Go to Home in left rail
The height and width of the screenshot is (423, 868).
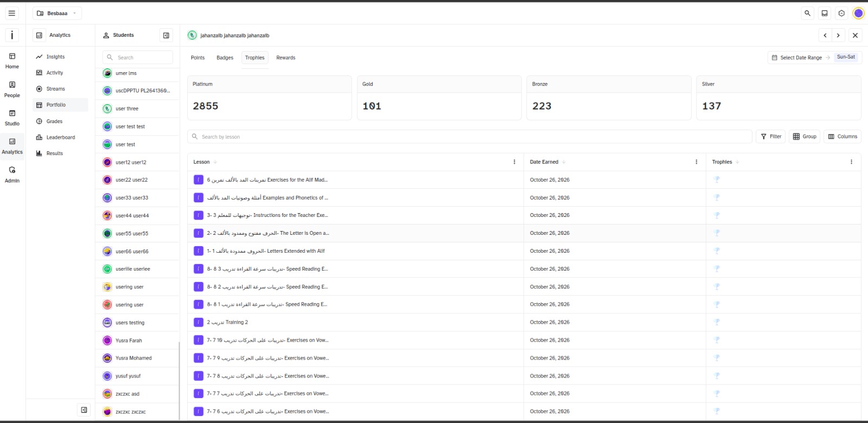12,61
